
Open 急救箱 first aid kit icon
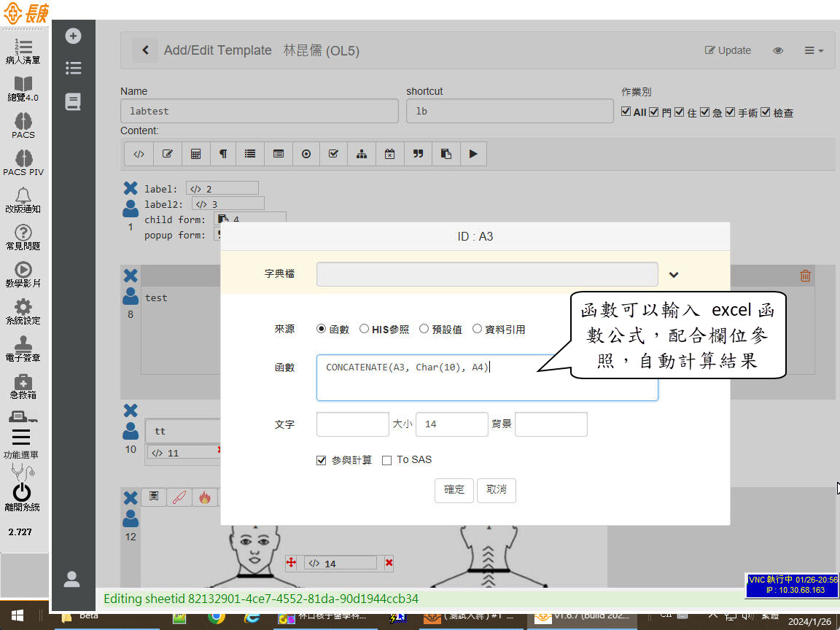click(23, 386)
